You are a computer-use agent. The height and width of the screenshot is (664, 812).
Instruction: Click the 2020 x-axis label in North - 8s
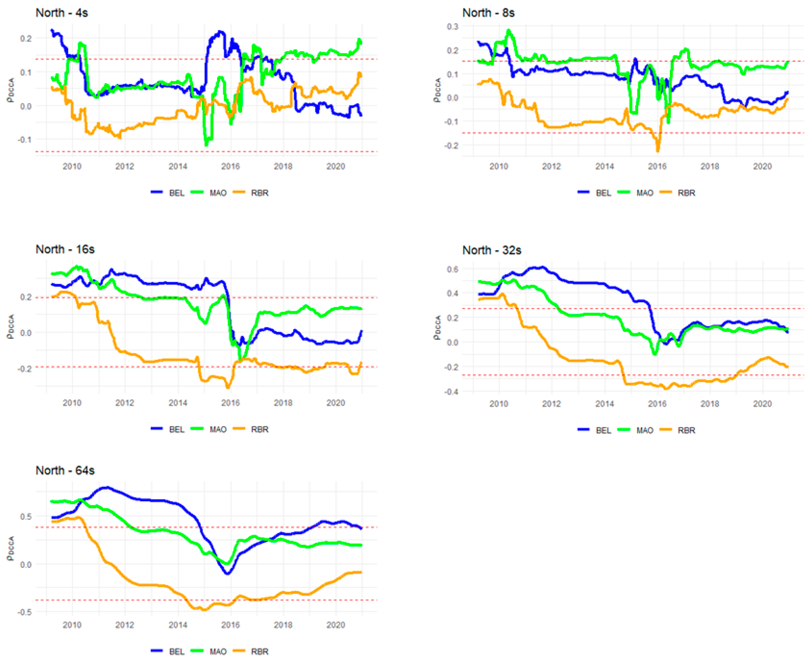point(763,166)
